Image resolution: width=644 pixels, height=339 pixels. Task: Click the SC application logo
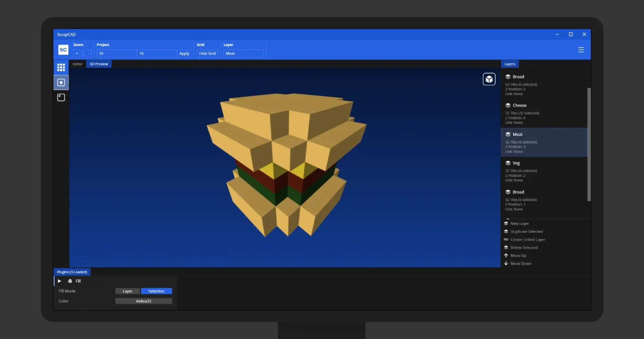click(x=63, y=50)
